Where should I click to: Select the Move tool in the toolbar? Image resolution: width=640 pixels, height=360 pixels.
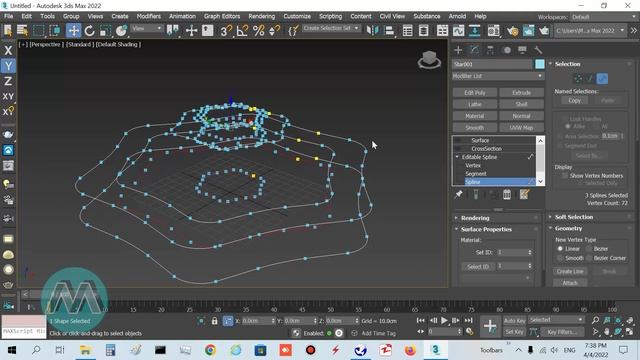(x=73, y=31)
